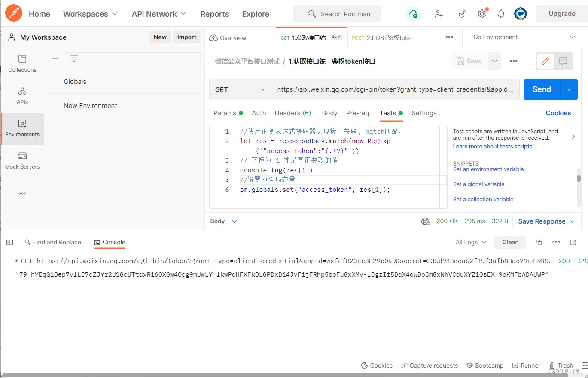Image resolution: width=588 pixels, height=378 pixels.
Task: Open the Explore menu
Action: click(x=256, y=14)
